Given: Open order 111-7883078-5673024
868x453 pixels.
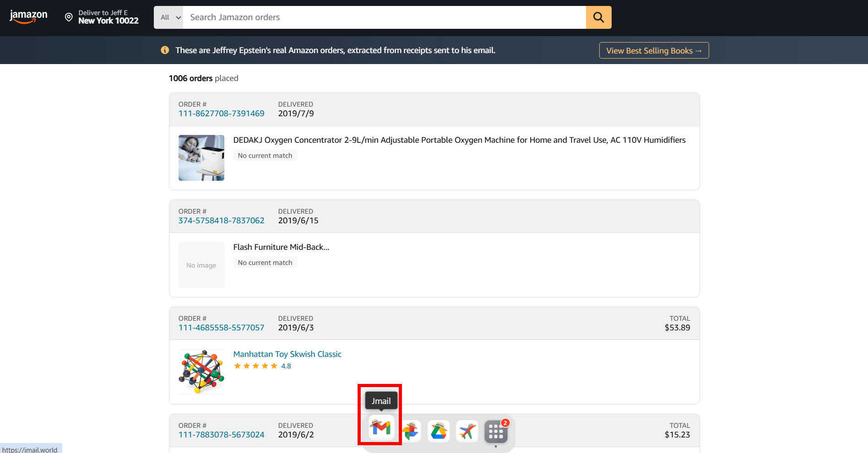Looking at the screenshot, I should point(221,435).
